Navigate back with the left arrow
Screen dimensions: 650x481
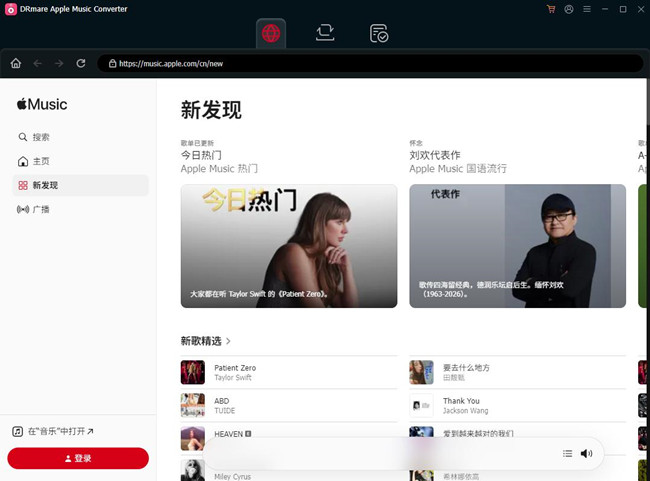[38, 63]
